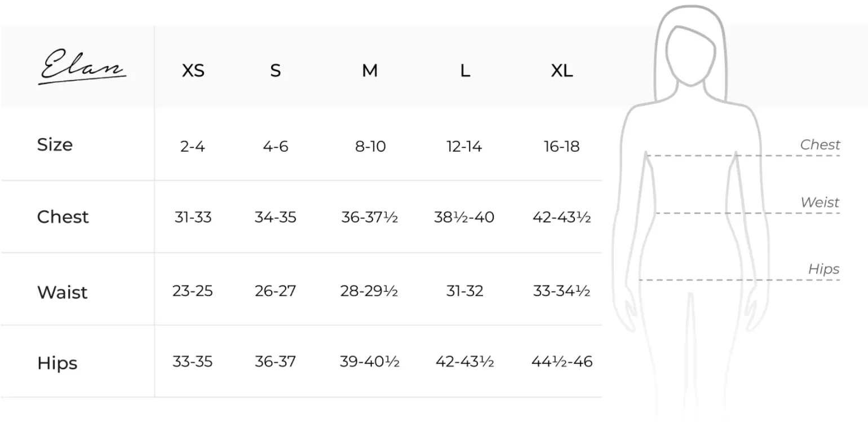Click the 2-4 size cell
The image size is (868, 422).
click(193, 147)
